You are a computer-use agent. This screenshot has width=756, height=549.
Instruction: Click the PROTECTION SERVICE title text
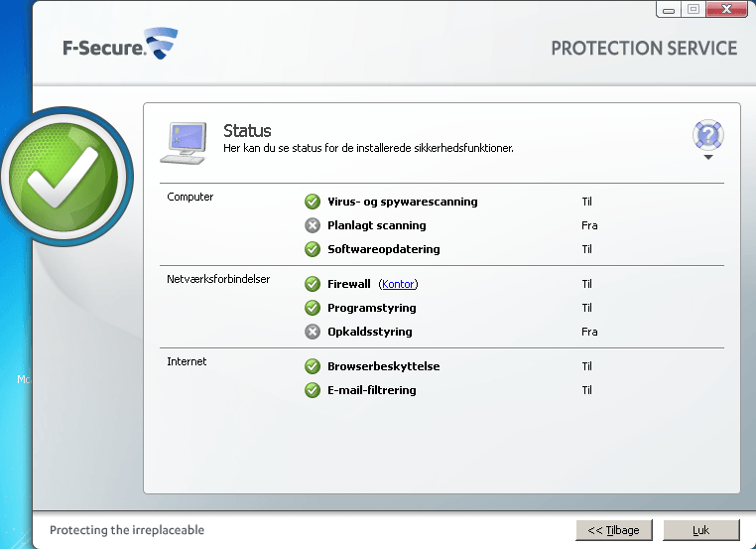point(644,49)
